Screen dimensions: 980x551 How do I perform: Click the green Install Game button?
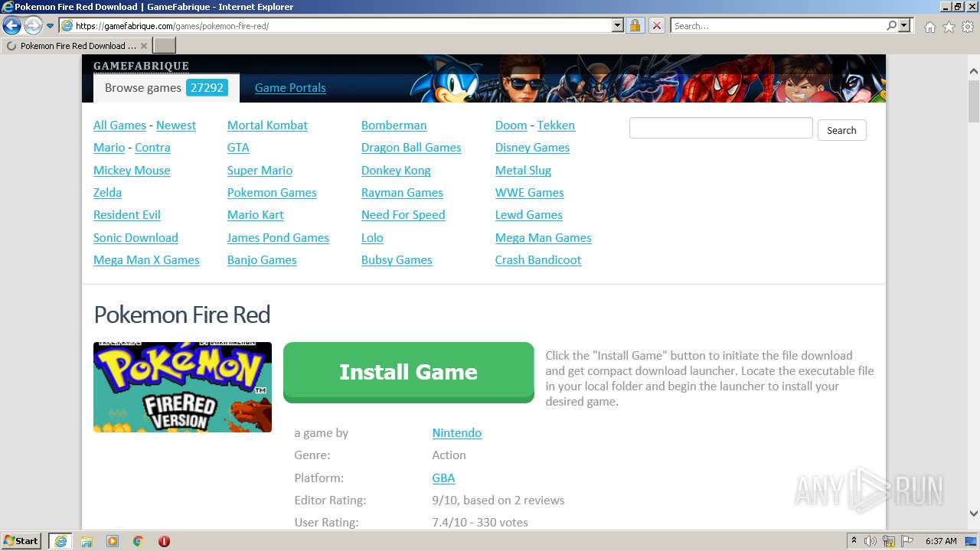coord(408,372)
